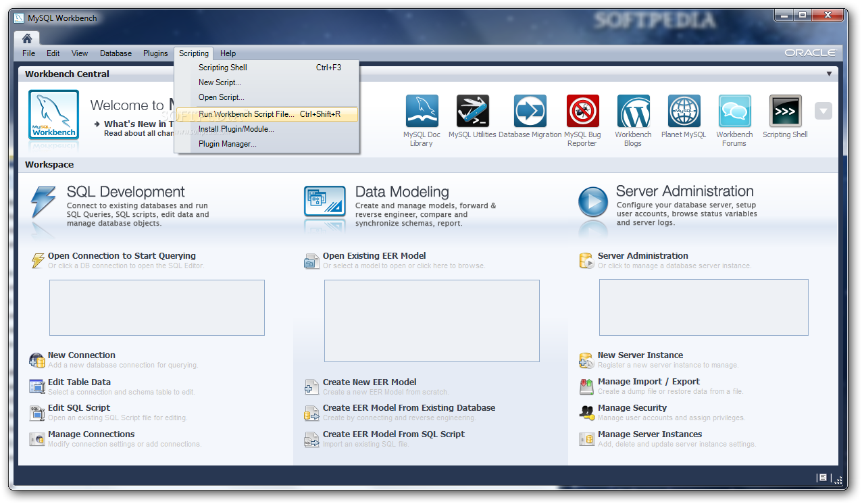Click the Manage Connections icon
The height and width of the screenshot is (504, 862).
37,439
